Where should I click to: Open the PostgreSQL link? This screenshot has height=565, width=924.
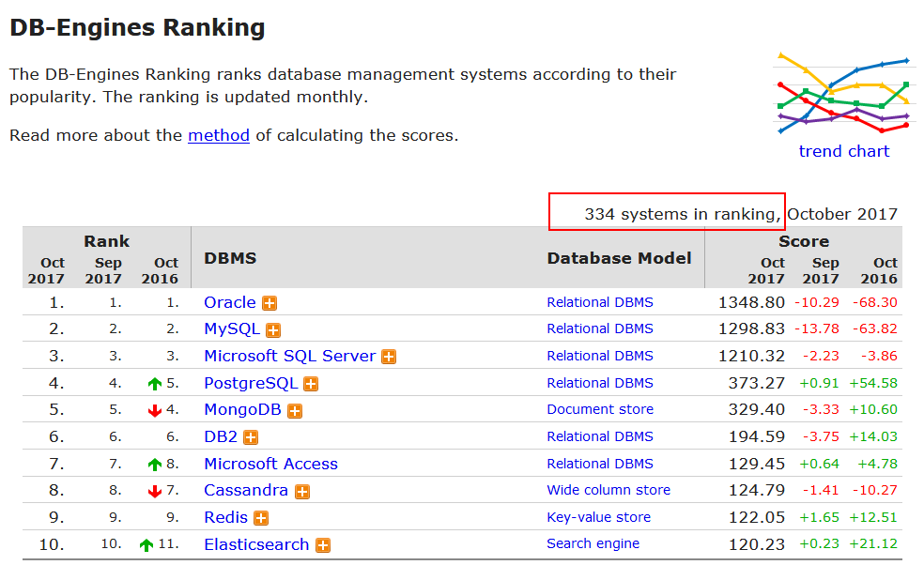pyautogui.click(x=251, y=383)
